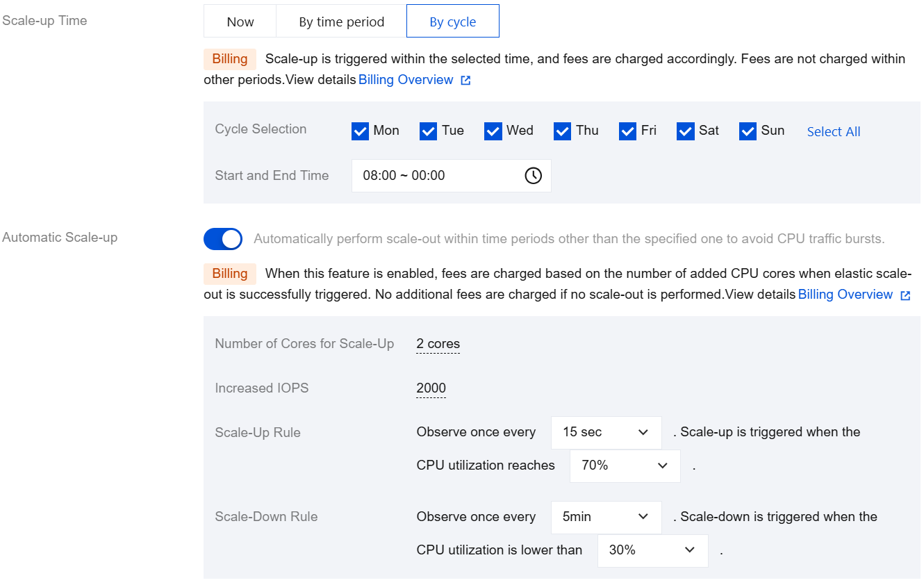Expand the 30% CPU utilization dropdown
This screenshot has width=924, height=585.
pos(652,550)
